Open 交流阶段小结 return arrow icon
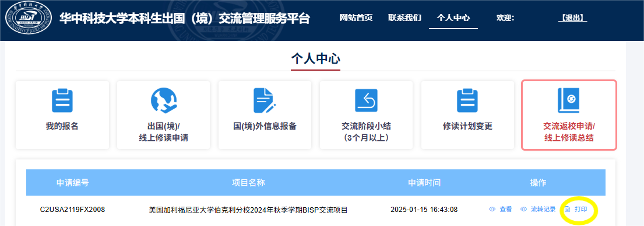 tap(366, 100)
